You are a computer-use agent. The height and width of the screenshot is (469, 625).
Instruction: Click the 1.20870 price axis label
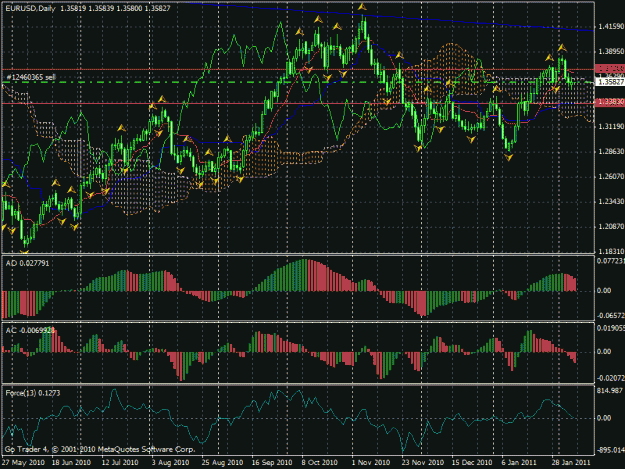611,227
